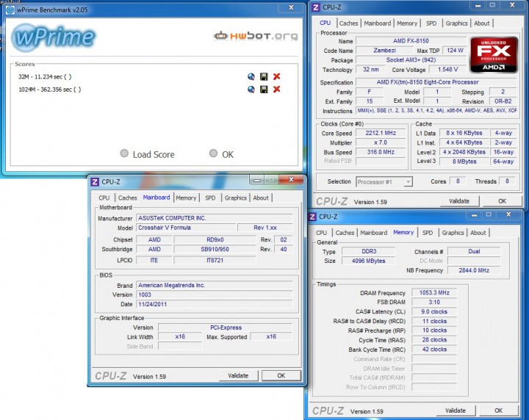Click the '1024M - 362.356 sec' score entry

tap(50, 90)
